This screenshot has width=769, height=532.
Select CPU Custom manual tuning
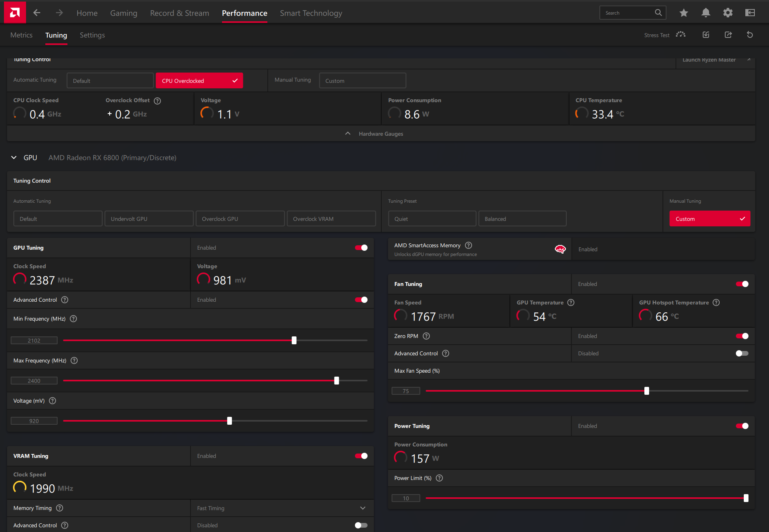362,80
